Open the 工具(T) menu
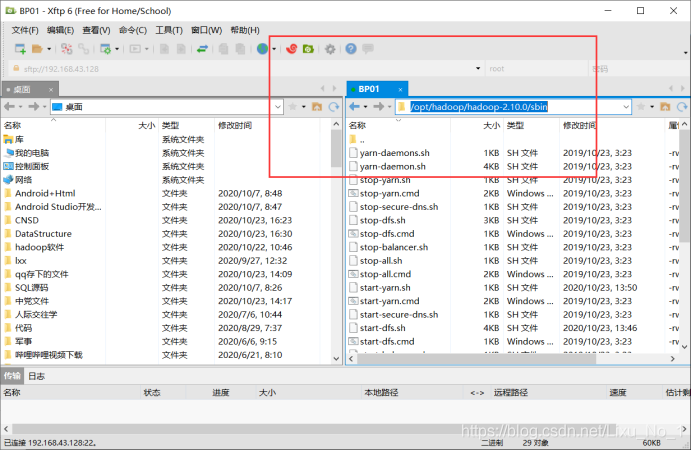692x450 pixels. [x=169, y=30]
